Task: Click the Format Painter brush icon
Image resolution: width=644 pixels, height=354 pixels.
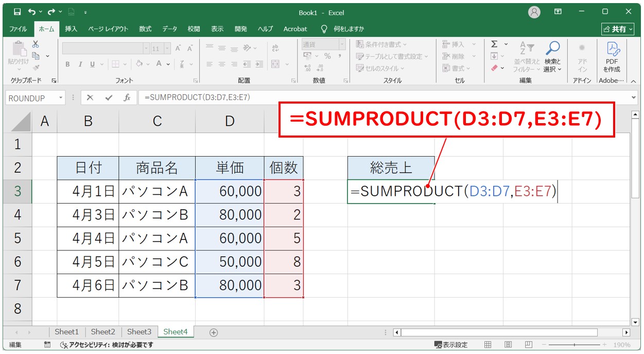Action: pos(36,68)
